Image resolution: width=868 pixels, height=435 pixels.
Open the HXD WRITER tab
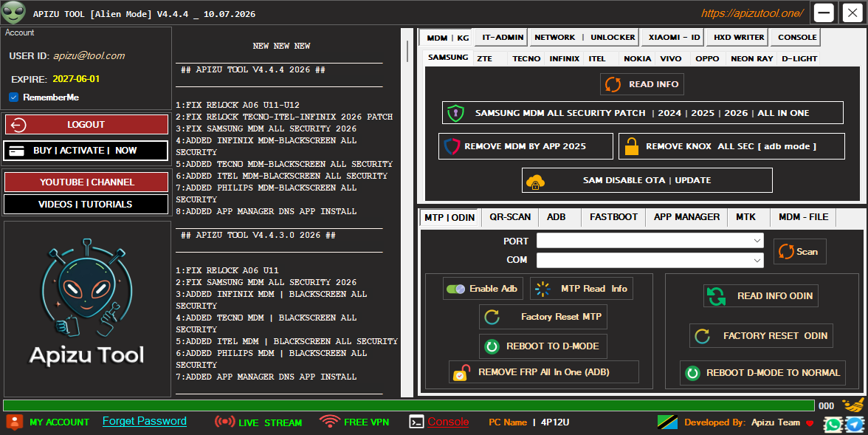(738, 37)
